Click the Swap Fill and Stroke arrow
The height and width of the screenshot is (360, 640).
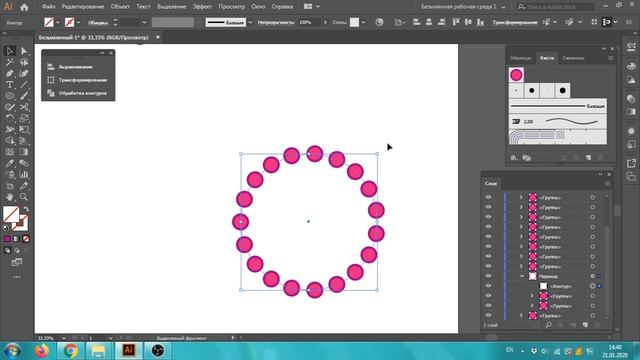pos(26,209)
